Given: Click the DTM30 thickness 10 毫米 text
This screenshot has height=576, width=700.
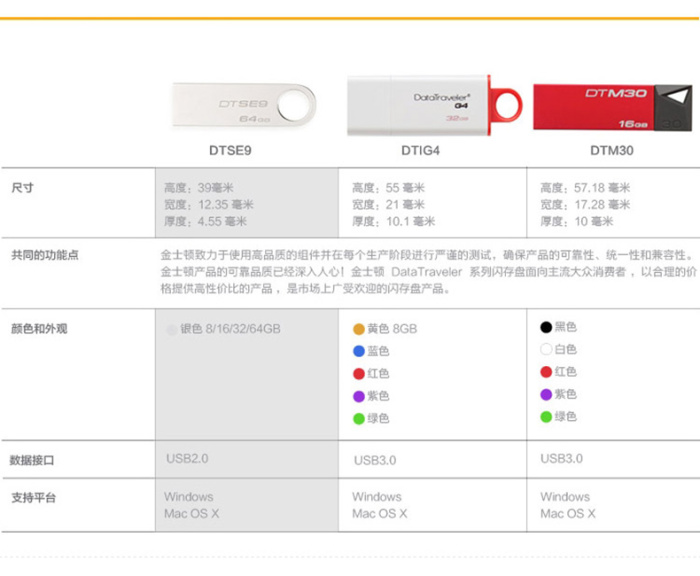Looking at the screenshot, I should (x=577, y=221).
